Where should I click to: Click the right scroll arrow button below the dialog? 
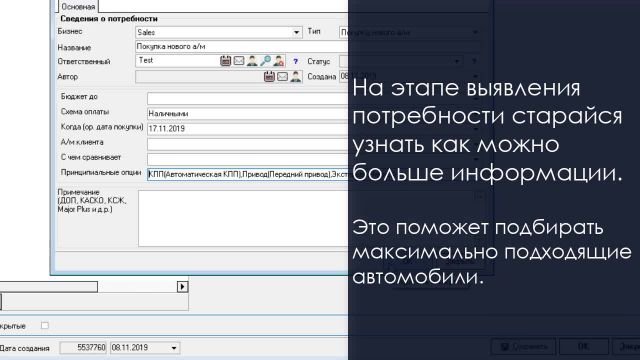click(x=182, y=287)
